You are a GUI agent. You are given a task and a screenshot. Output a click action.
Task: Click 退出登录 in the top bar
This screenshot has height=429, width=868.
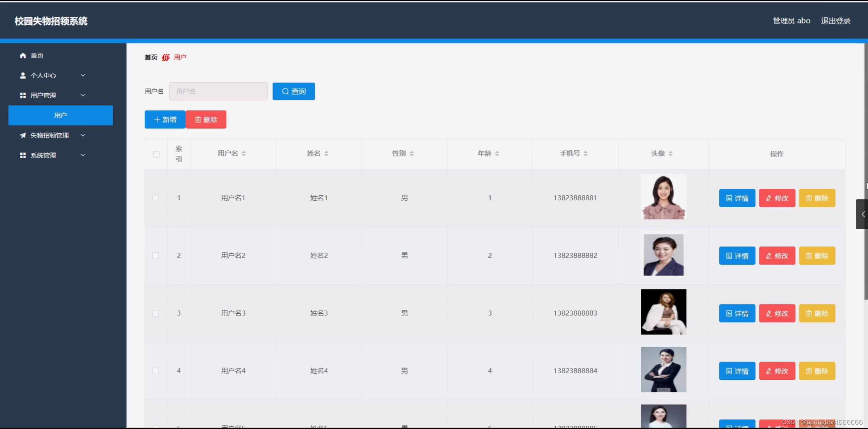click(x=835, y=21)
